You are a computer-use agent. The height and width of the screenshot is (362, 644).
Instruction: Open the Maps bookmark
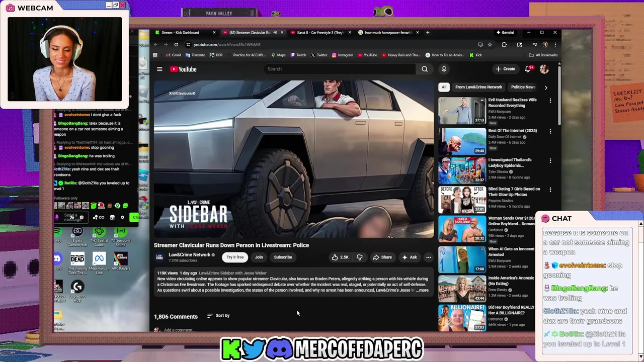pos(278,55)
